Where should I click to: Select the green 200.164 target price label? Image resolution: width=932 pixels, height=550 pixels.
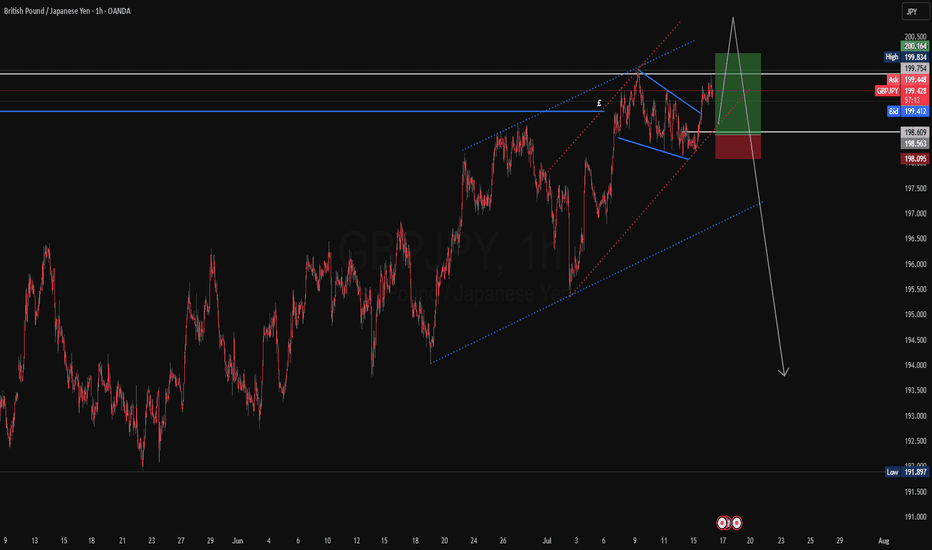[x=915, y=46]
